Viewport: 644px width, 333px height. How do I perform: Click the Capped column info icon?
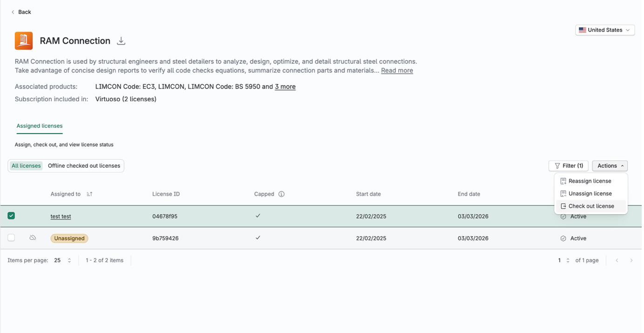tap(282, 194)
